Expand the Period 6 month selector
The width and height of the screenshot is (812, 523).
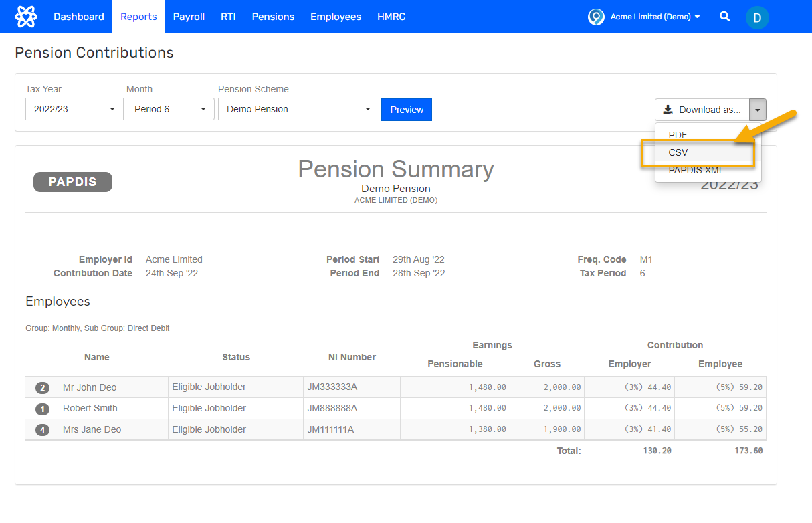pyautogui.click(x=169, y=109)
